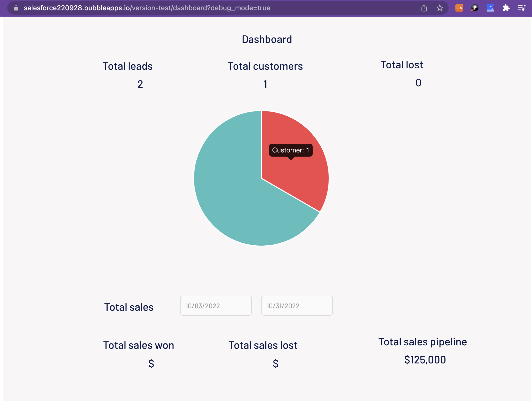Click the Dashboard page heading
532x401 pixels.
point(267,39)
